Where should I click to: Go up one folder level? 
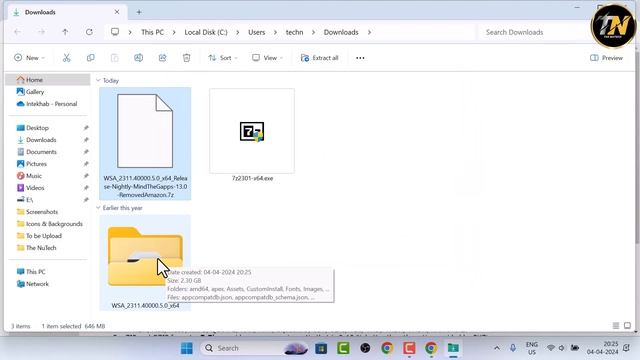[x=65, y=32]
